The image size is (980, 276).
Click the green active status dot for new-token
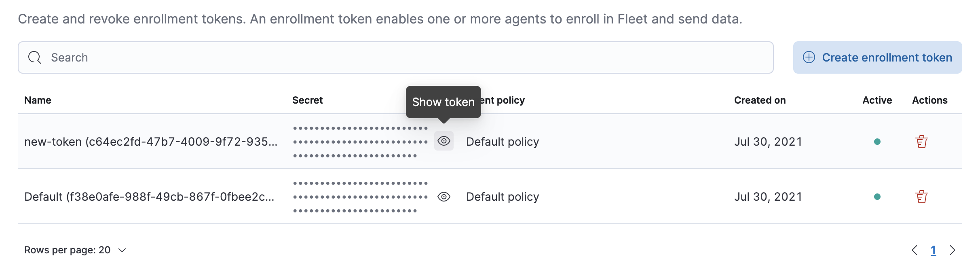877,142
